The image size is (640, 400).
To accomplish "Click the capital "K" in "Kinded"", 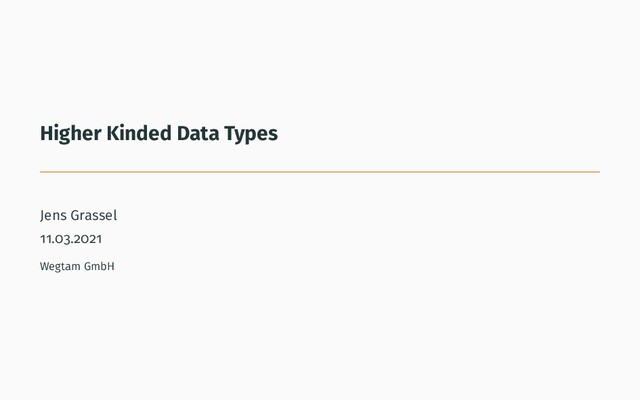I will click(113, 133).
